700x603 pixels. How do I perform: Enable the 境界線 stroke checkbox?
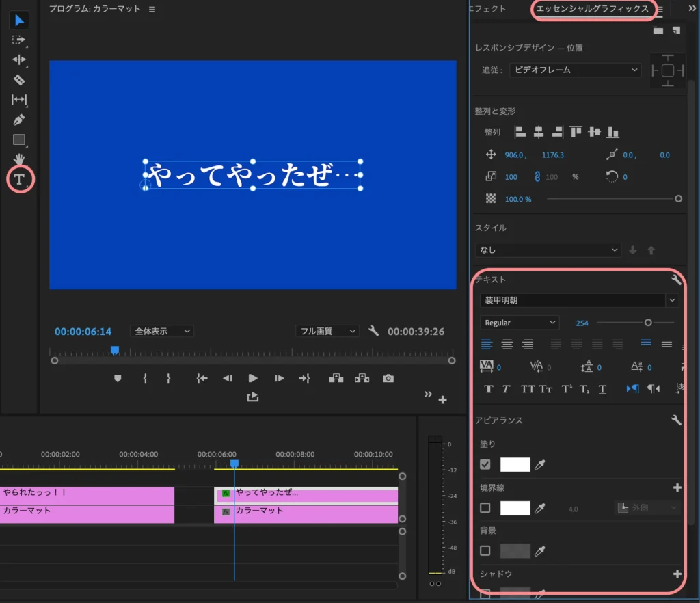(485, 508)
